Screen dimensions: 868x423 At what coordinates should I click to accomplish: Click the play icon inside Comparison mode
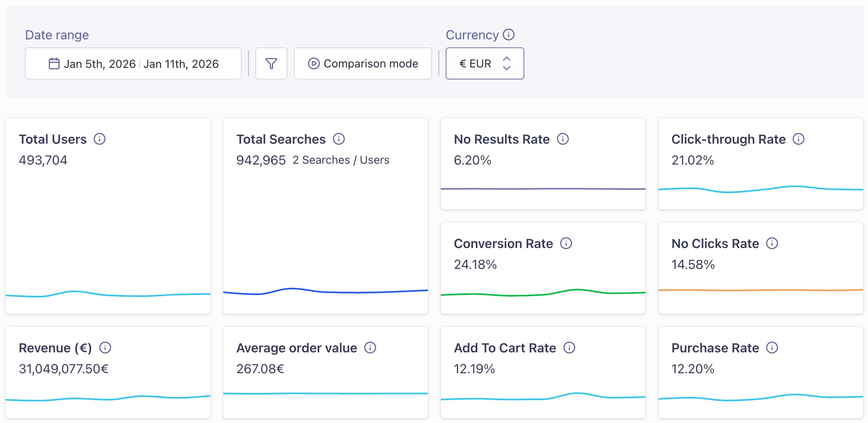tap(314, 63)
